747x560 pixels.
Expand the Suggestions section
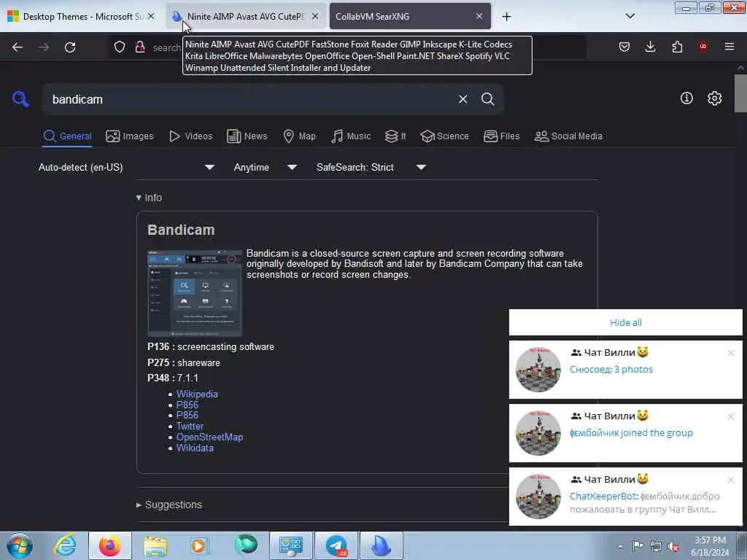click(169, 505)
